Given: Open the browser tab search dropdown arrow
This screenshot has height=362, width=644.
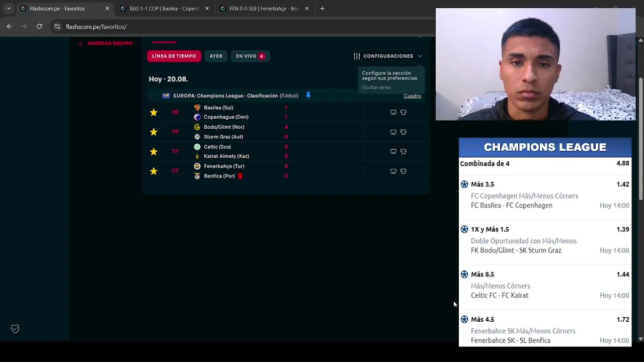Looking at the screenshot, I should click(9, 9).
